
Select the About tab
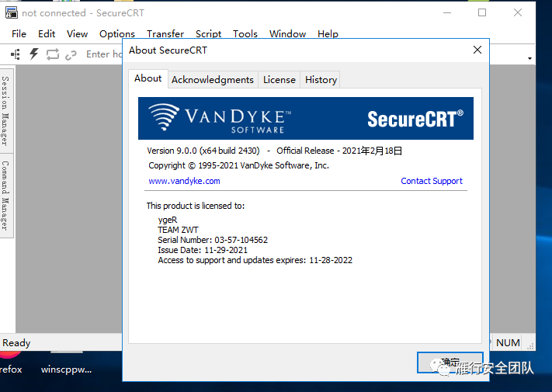pos(148,78)
